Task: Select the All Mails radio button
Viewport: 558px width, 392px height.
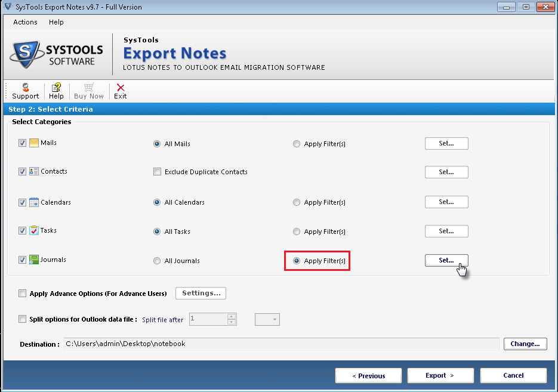Action: click(156, 144)
